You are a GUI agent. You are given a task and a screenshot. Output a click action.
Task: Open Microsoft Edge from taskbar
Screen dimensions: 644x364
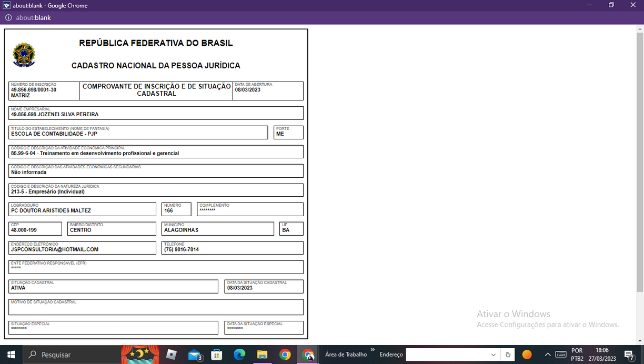239,355
